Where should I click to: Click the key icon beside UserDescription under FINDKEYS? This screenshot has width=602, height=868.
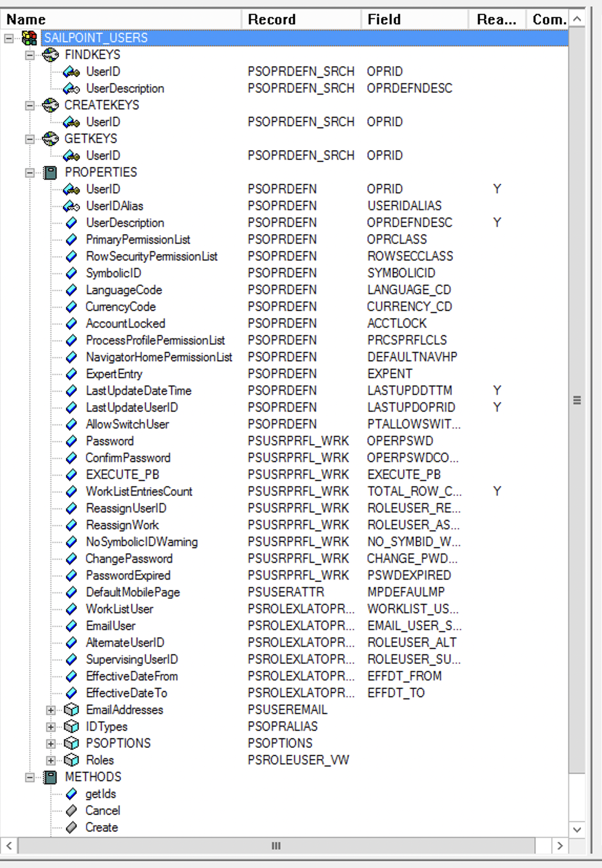[x=71, y=88]
